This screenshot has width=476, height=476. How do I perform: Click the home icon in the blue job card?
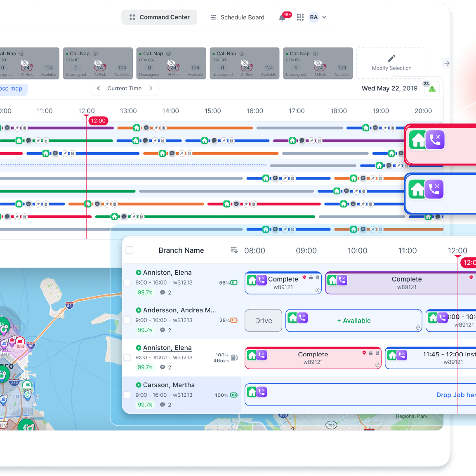click(417, 189)
